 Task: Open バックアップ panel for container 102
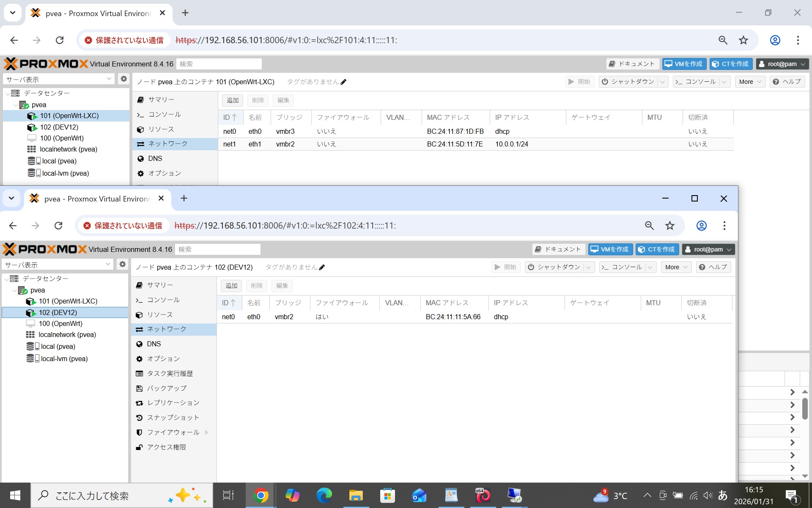166,388
